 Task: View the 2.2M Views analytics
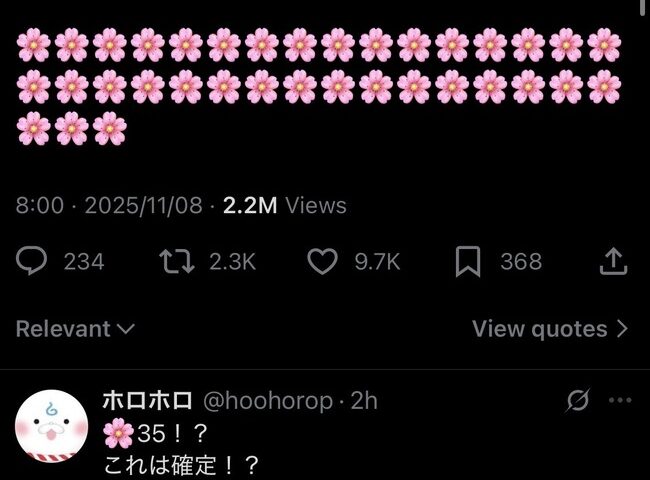point(284,205)
